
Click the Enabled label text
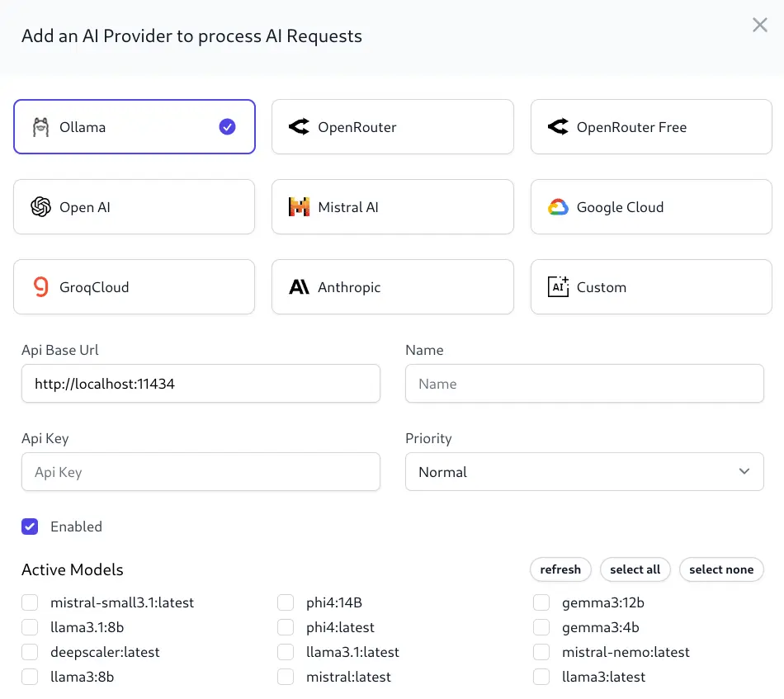tap(76, 527)
